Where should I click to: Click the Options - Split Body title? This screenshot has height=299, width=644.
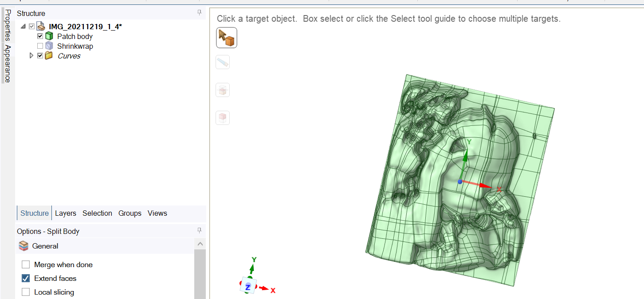[48, 231]
